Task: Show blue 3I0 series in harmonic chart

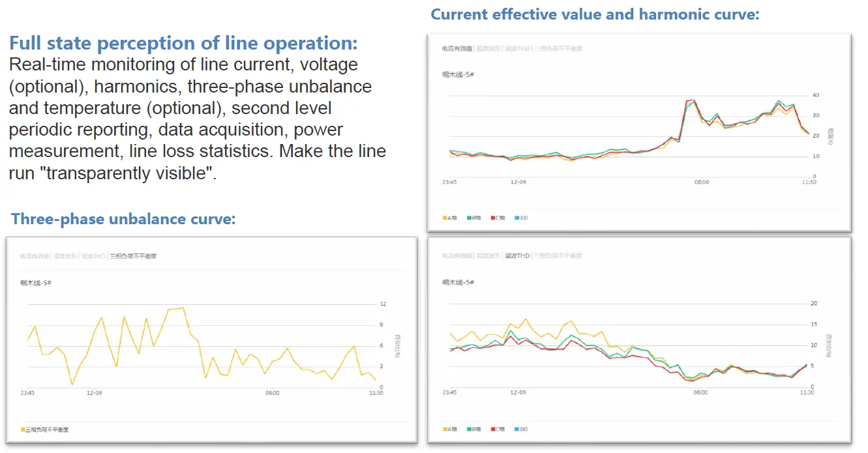Action: pos(520,429)
